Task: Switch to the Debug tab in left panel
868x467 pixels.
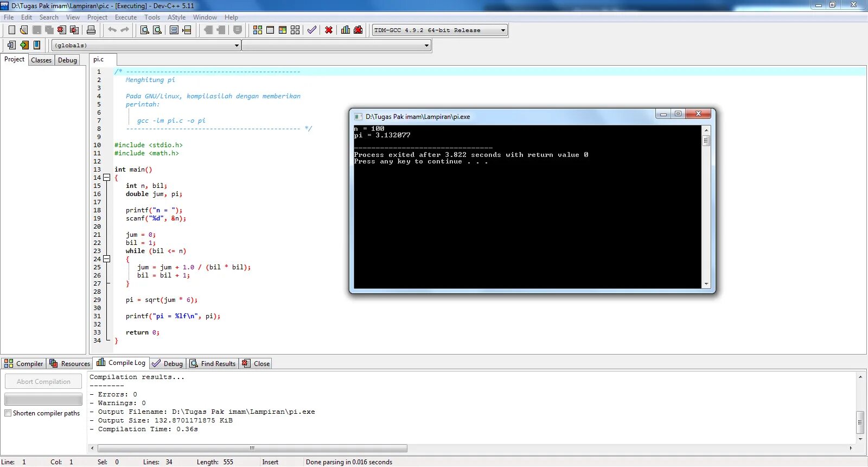Action: click(68, 60)
